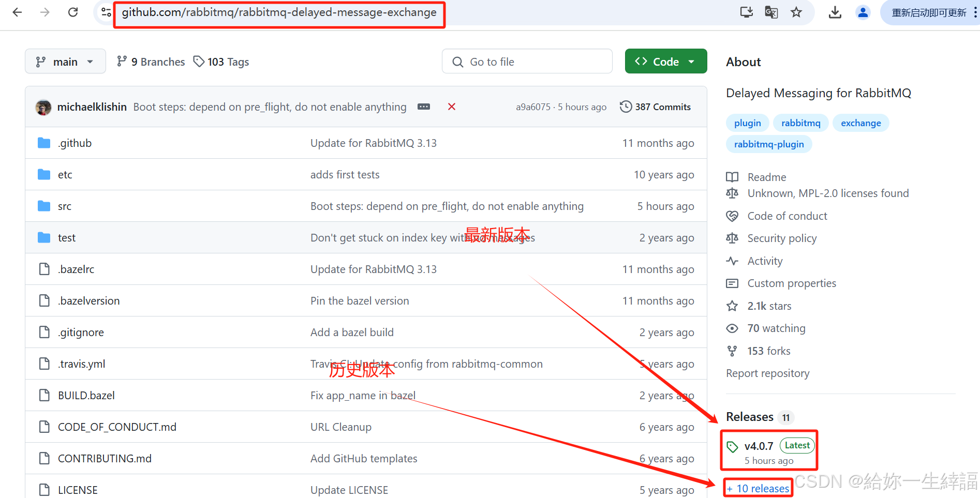View 2.1k stars

pos(759,306)
